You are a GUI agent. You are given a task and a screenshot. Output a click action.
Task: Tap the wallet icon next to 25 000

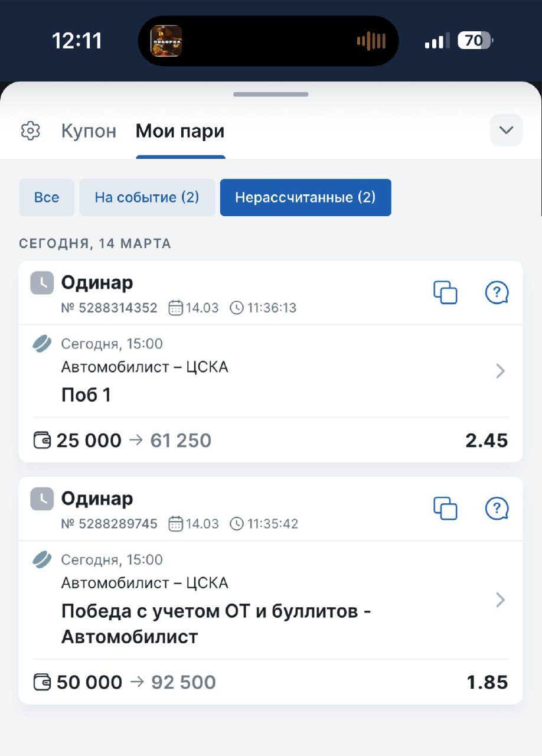(x=42, y=441)
